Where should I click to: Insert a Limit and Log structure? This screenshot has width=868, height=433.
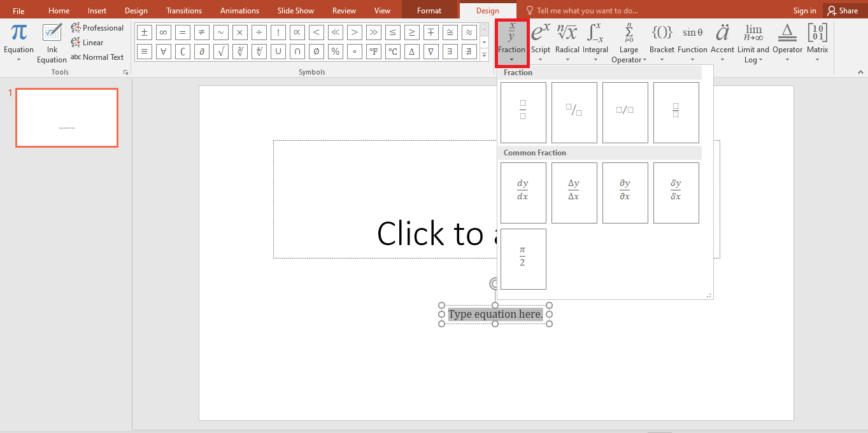(753, 38)
